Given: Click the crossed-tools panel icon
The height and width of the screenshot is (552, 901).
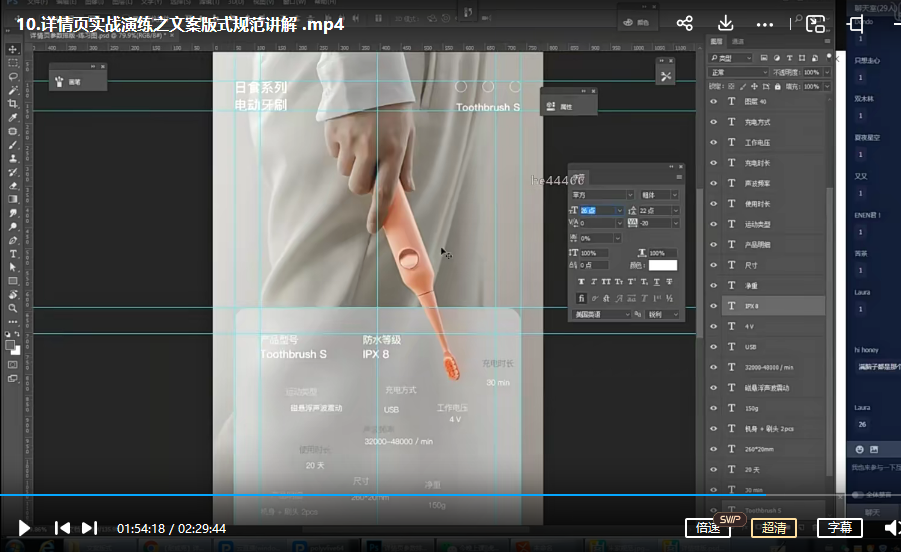Looking at the screenshot, I should (x=665, y=76).
